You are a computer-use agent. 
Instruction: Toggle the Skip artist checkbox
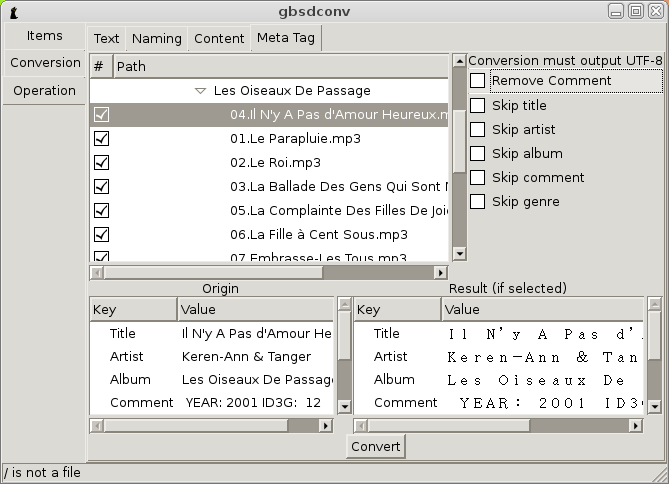coord(477,129)
